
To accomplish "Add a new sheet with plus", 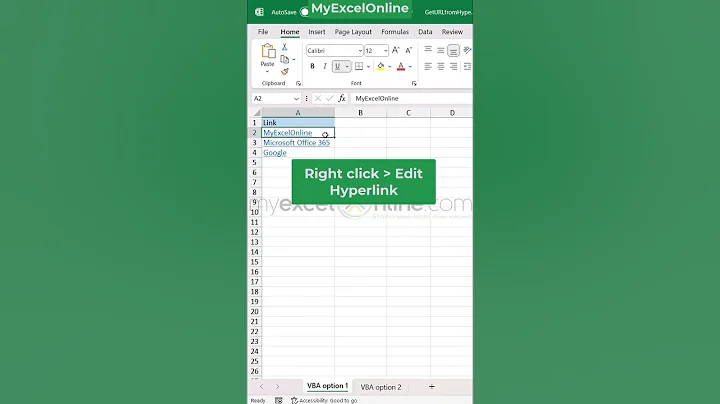I will pyautogui.click(x=432, y=387).
